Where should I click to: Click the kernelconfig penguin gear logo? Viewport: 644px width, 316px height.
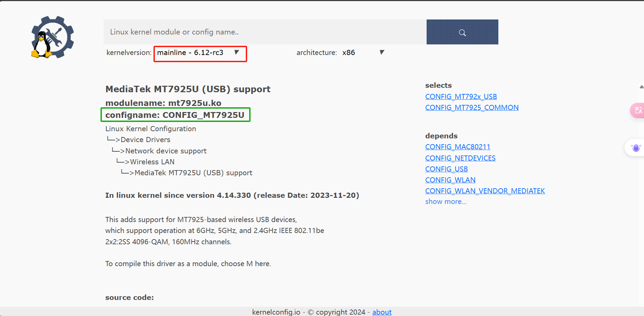click(x=52, y=37)
